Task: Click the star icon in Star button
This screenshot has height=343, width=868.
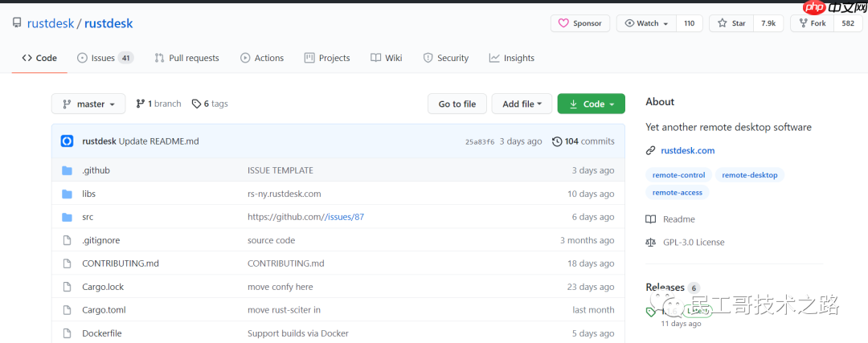Action: click(722, 23)
